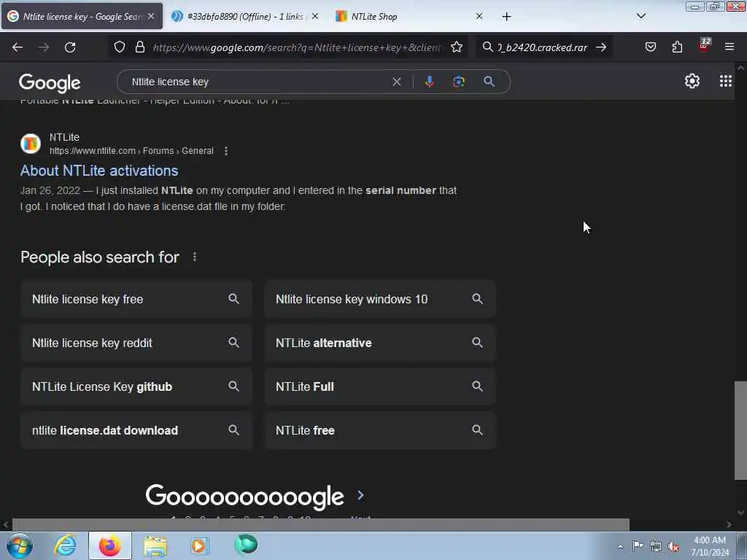Open the Google apps grid
The width and height of the screenshot is (747, 560).
click(725, 81)
